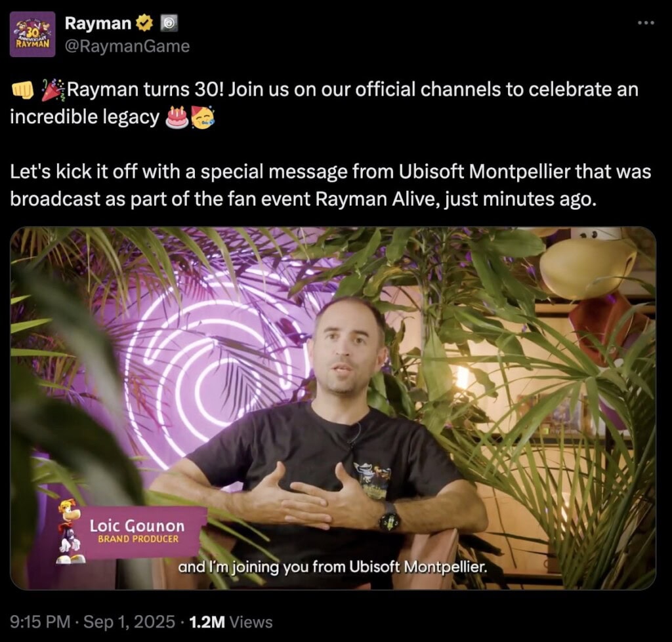The height and width of the screenshot is (642, 672).
Task: Click the Rayman character figure on banner
Action: coord(70,531)
